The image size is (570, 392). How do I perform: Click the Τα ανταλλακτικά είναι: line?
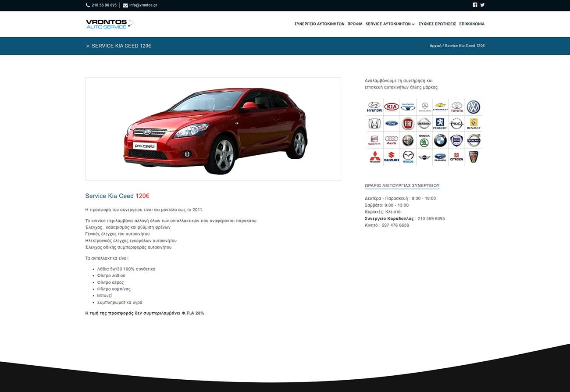click(107, 258)
